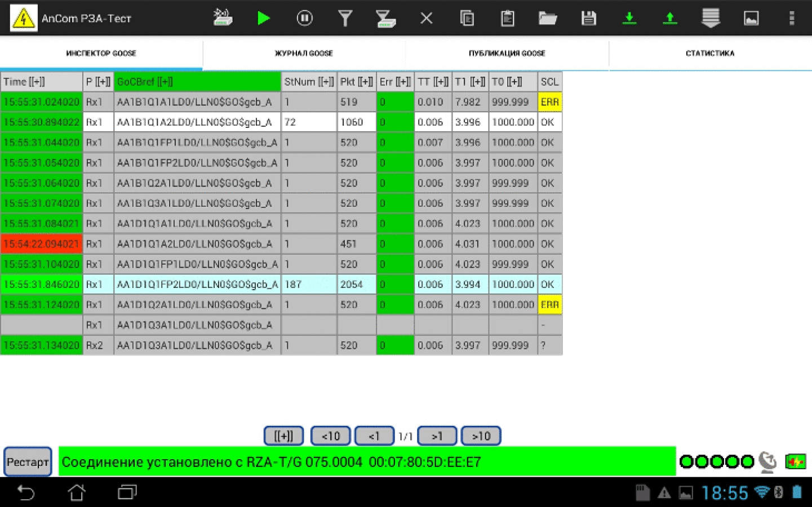Open file with the folder icon
Viewport: 812px width, 507px height.
[548, 19]
